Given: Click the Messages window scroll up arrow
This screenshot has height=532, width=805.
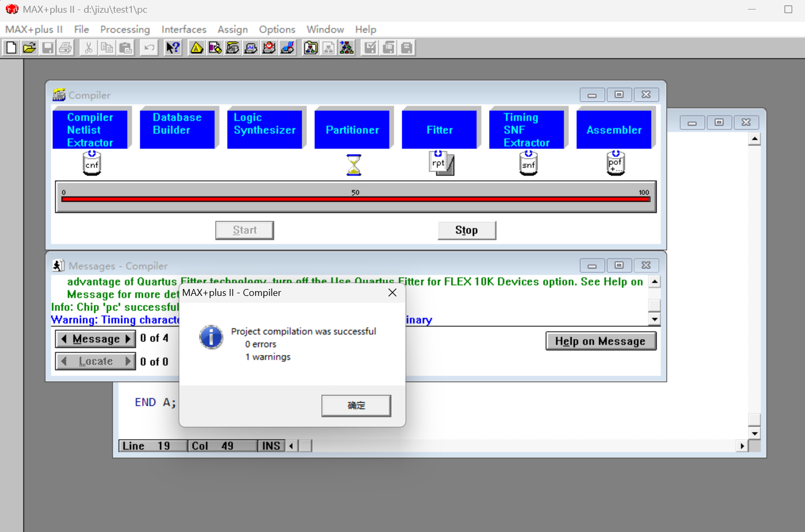Looking at the screenshot, I should click(655, 282).
